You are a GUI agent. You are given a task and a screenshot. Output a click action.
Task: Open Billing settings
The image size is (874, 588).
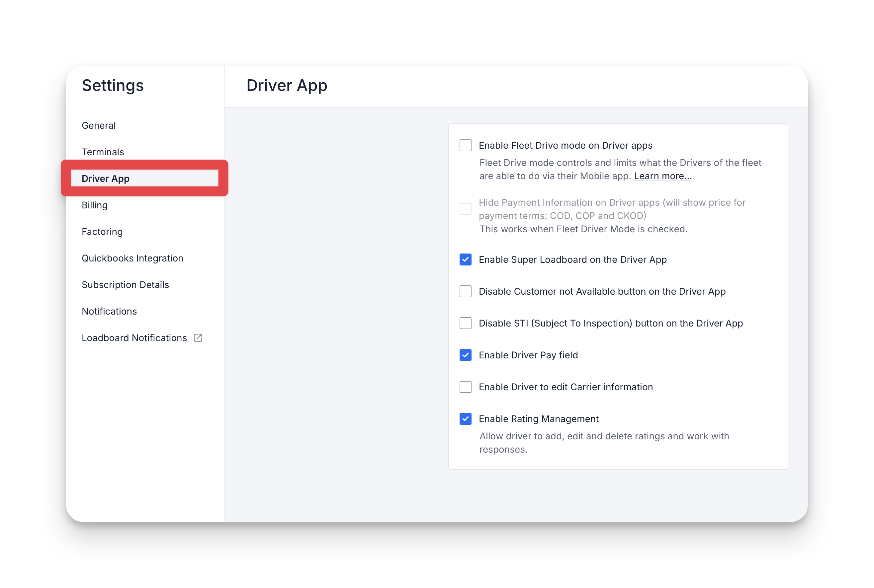(95, 205)
